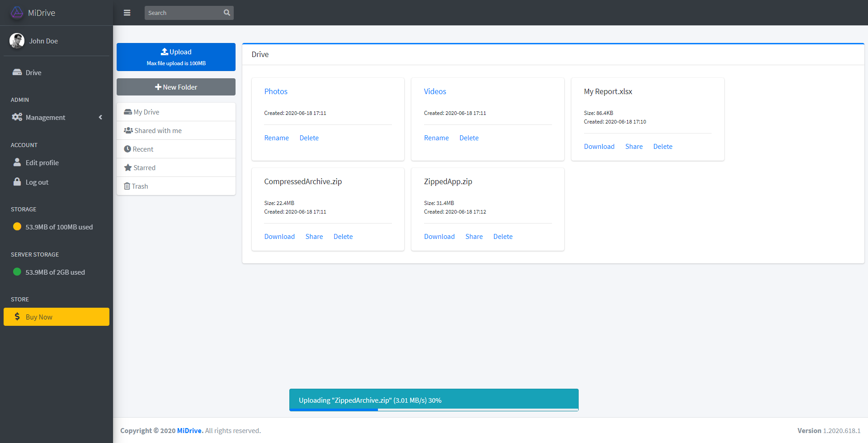This screenshot has height=443, width=868.
Task: Focus the Search input field
Action: click(x=183, y=13)
